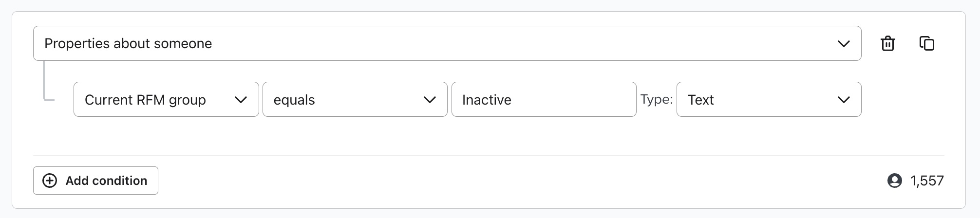Click the 1,557 profile count
The image size is (980, 218).
(x=926, y=181)
